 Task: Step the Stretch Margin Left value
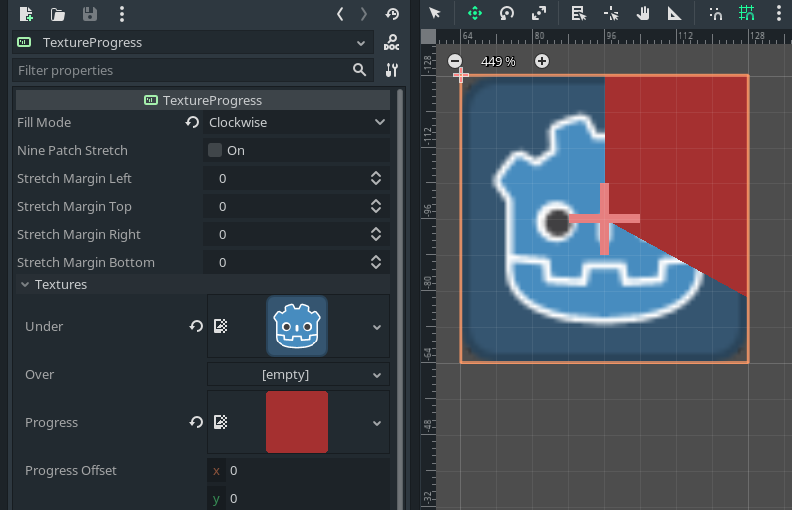coord(376,178)
